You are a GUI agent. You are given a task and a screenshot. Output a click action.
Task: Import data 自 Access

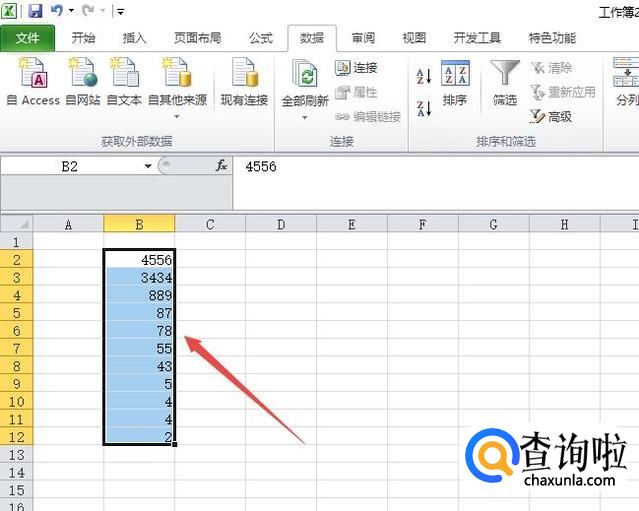click(x=33, y=81)
